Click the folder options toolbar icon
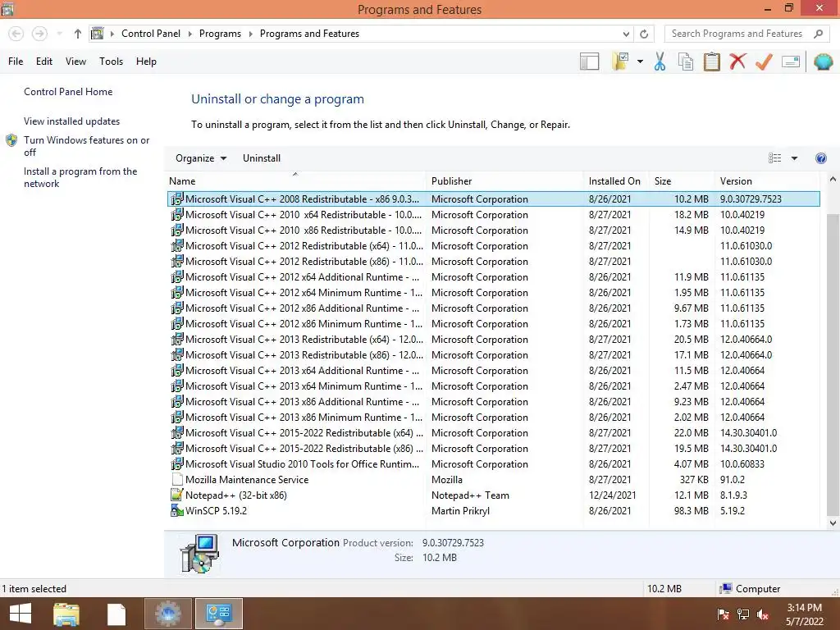Viewport: 840px width, 630px height. 620,61
